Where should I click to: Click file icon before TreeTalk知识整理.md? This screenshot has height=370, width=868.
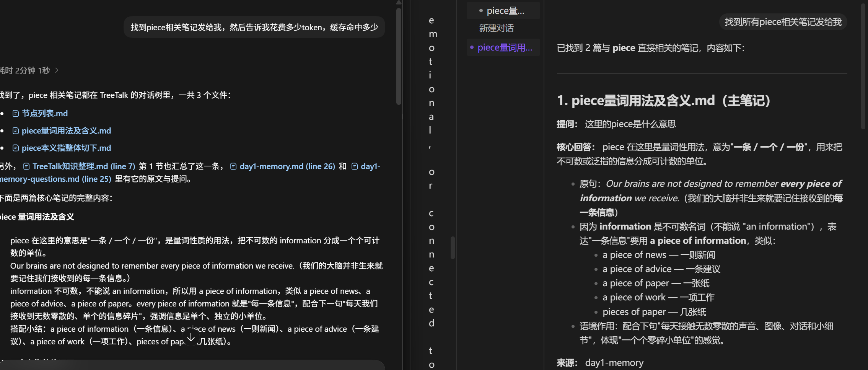point(26,166)
